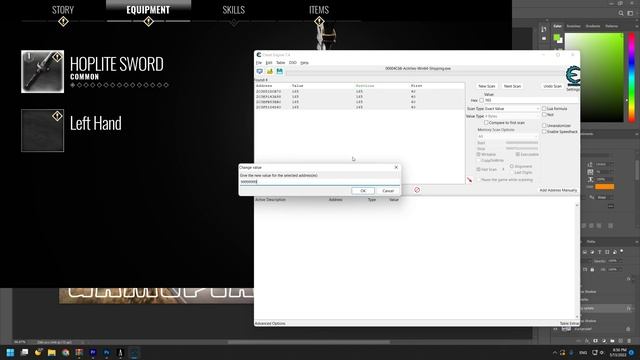The width and height of the screenshot is (640, 360).
Task: Click the open file folder icon in Cheat Engine
Action: click(269, 71)
